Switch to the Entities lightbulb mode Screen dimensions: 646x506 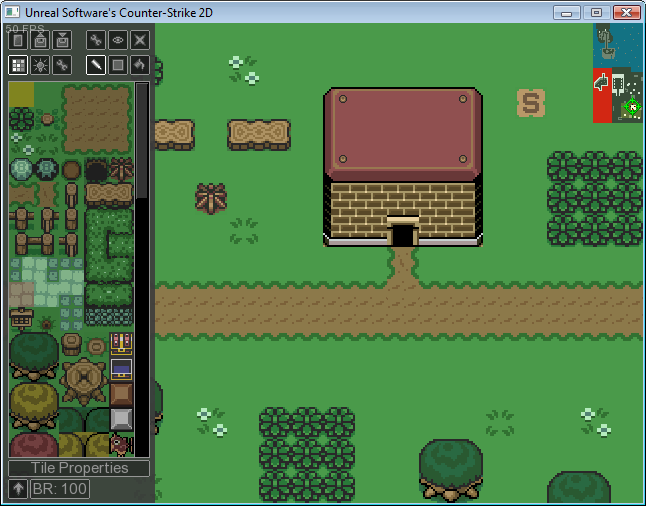[40, 65]
